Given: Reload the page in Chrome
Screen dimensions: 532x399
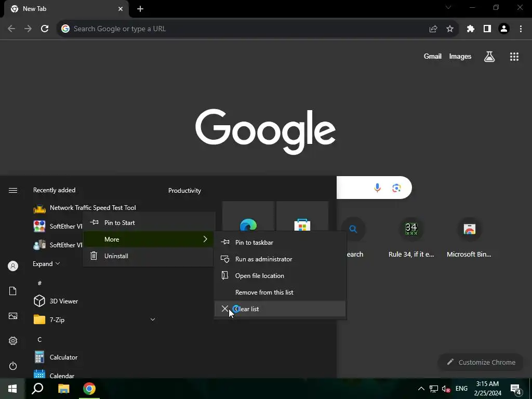Looking at the screenshot, I should pos(45,29).
